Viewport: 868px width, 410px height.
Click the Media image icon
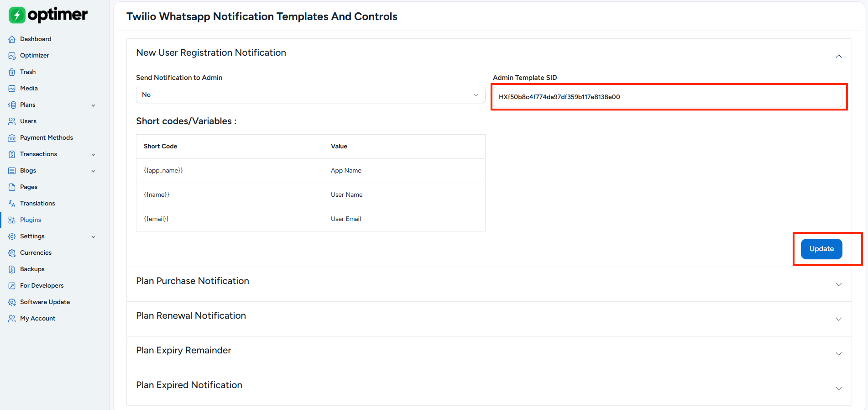[12, 89]
